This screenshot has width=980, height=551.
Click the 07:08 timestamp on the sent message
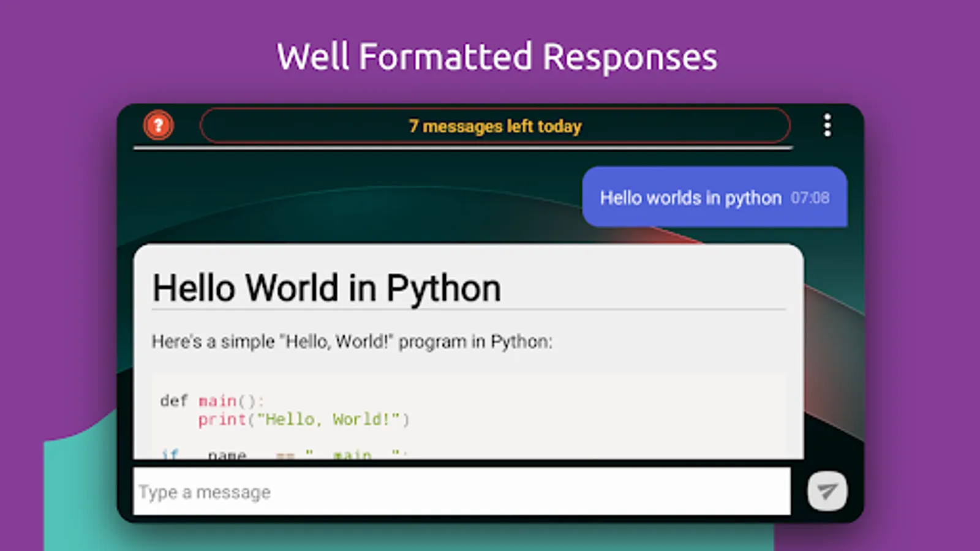tap(810, 198)
